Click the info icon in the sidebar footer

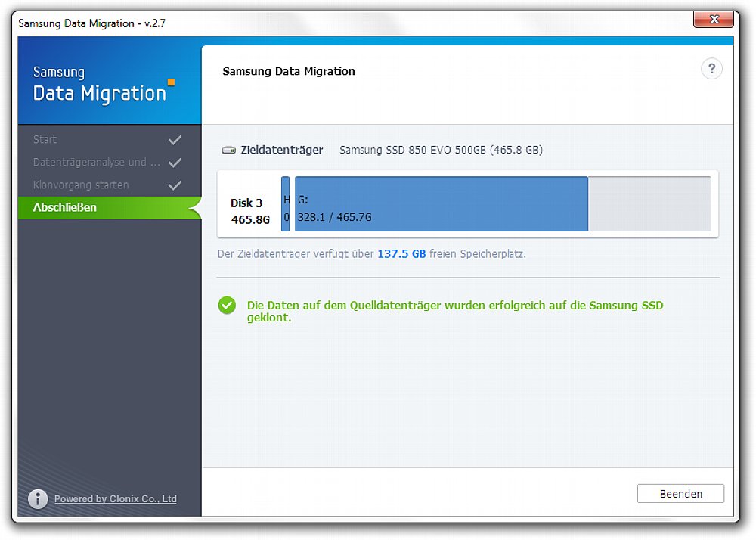38,499
